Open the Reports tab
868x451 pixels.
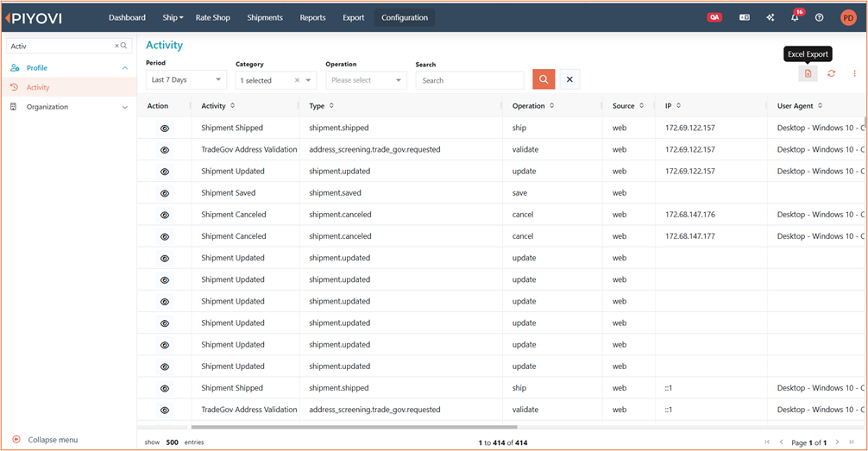(312, 18)
